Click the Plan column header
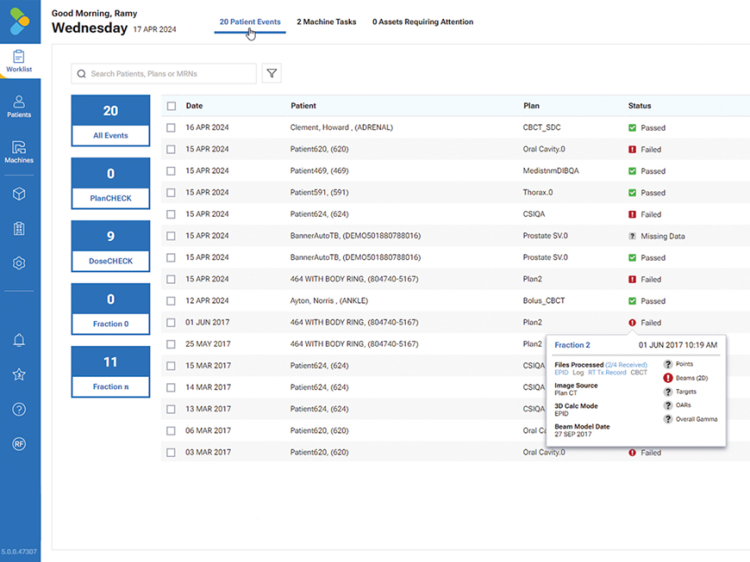 pos(531,106)
